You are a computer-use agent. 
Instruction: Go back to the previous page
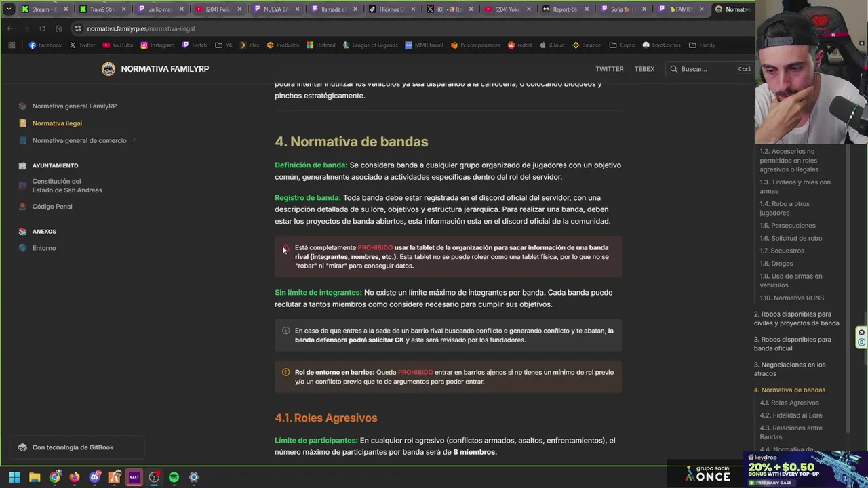9,28
